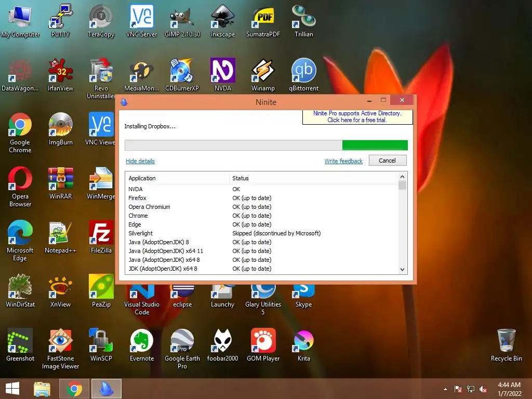This screenshot has height=399, width=532.
Task: Select Java (AdoptOpenJDK) x64 11 row
Action: [261, 251]
